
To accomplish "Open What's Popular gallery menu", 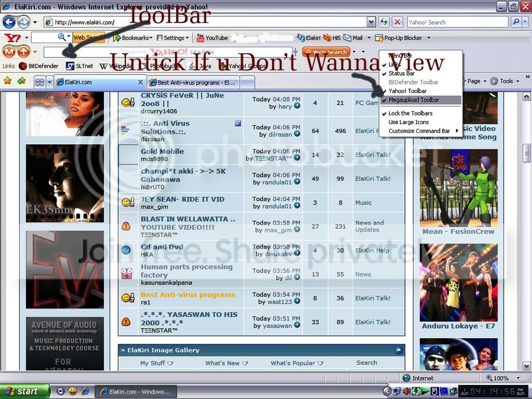I will 297,363.
